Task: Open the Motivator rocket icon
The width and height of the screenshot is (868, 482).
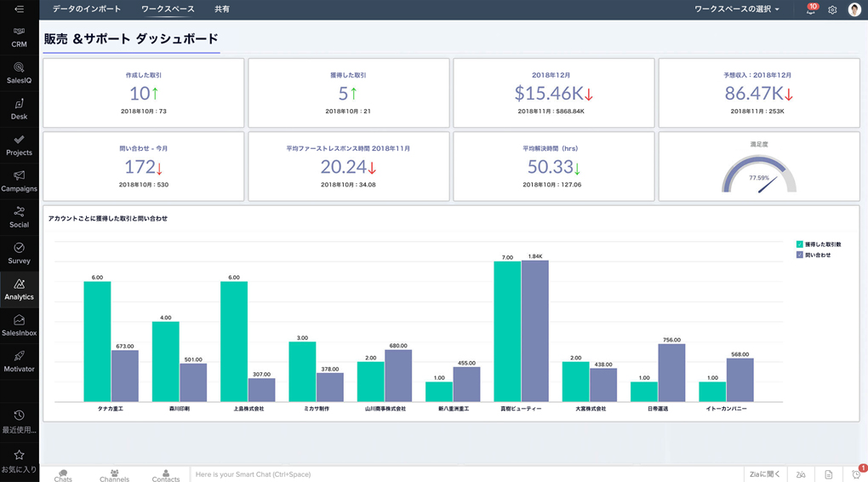Action: click(x=19, y=361)
